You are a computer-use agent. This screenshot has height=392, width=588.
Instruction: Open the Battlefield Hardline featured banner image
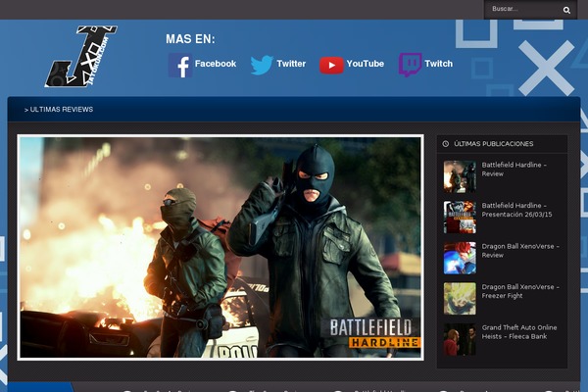(220, 247)
